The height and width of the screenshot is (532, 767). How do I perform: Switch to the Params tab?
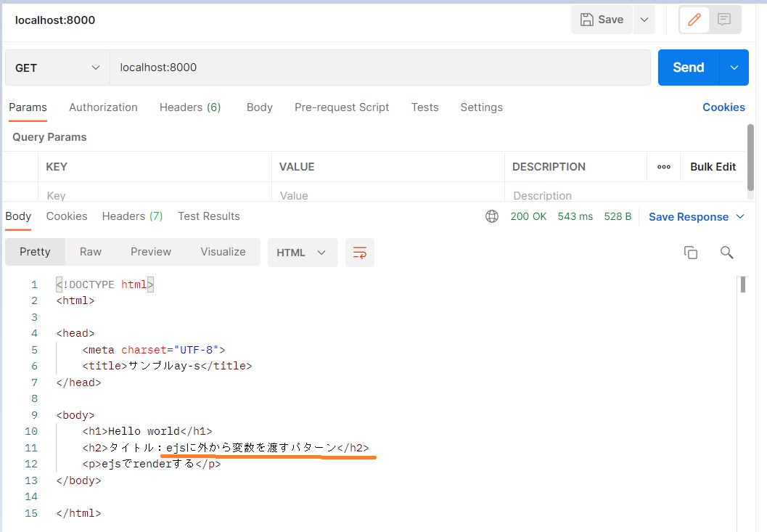tap(28, 107)
